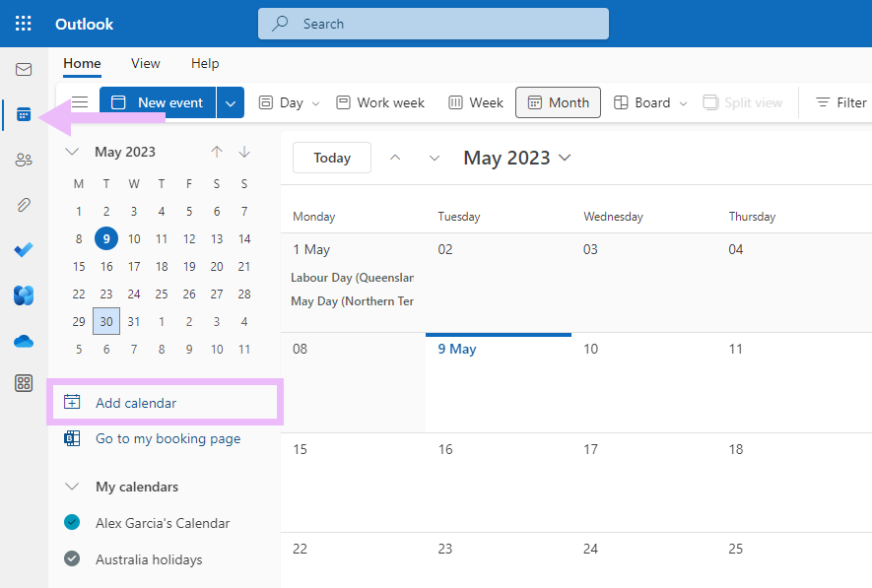Viewport: 872px width, 588px height.
Task: Open Microsoft To Do from the sidebar
Action: point(24,250)
